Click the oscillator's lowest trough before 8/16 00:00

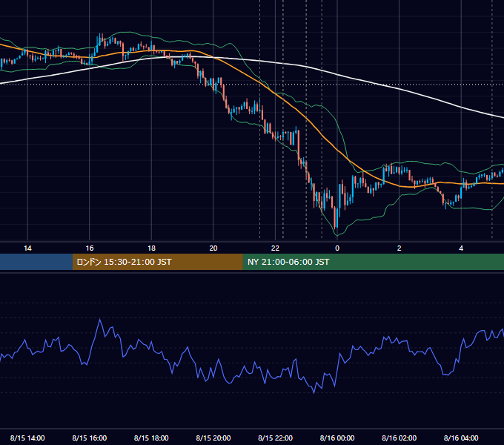(x=314, y=392)
